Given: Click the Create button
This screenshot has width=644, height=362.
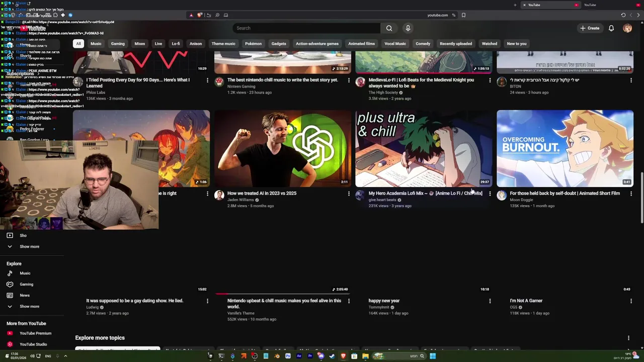Looking at the screenshot, I should [x=590, y=28].
